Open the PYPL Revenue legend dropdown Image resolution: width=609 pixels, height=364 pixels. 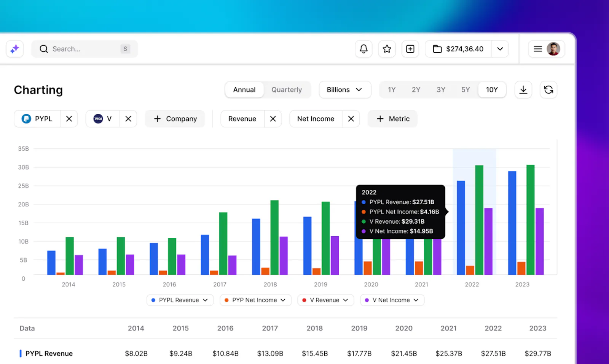[x=180, y=300]
